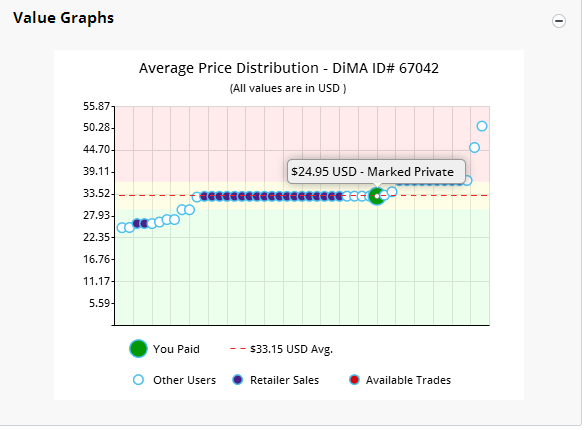586x430 pixels.
Task: Click the Available Trades legend marker
Action: click(354, 380)
